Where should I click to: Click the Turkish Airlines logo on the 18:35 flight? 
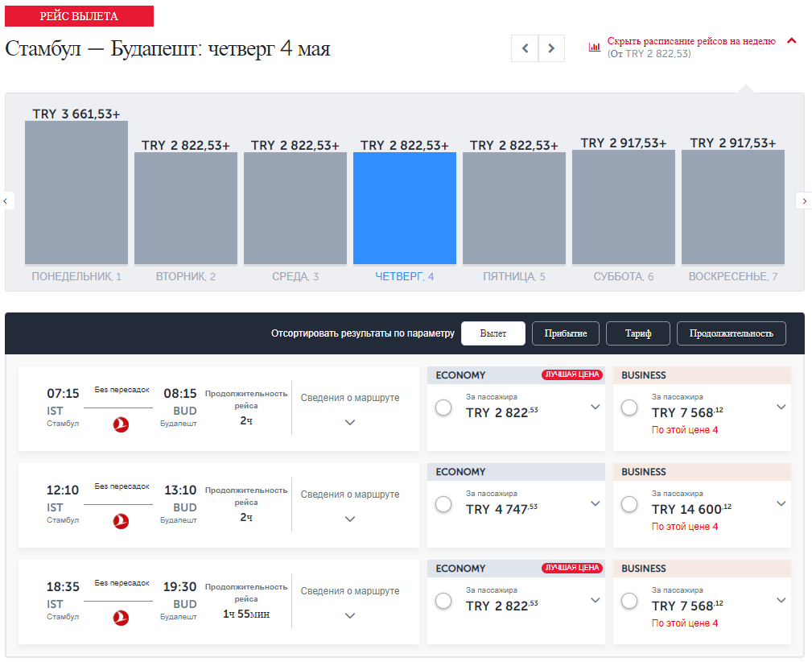[121, 618]
